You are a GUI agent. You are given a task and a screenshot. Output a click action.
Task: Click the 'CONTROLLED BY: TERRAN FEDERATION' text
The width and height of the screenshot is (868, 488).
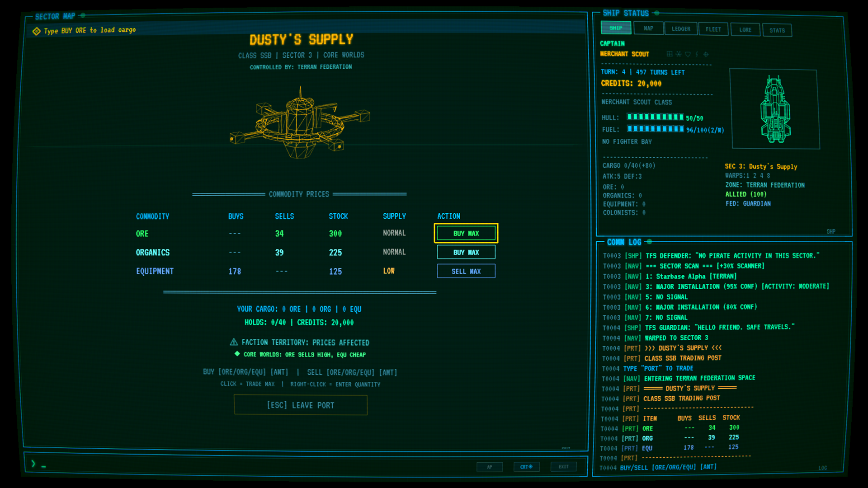click(x=301, y=67)
